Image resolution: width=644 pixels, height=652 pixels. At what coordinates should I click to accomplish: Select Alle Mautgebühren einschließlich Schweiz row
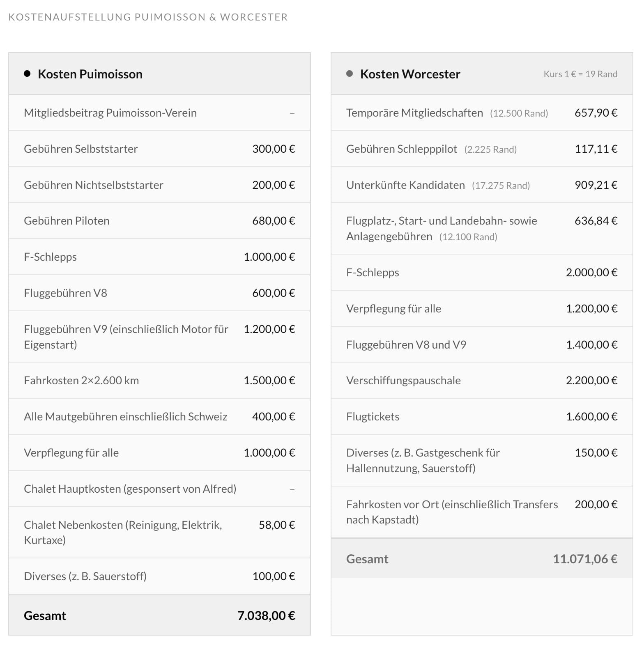159,417
